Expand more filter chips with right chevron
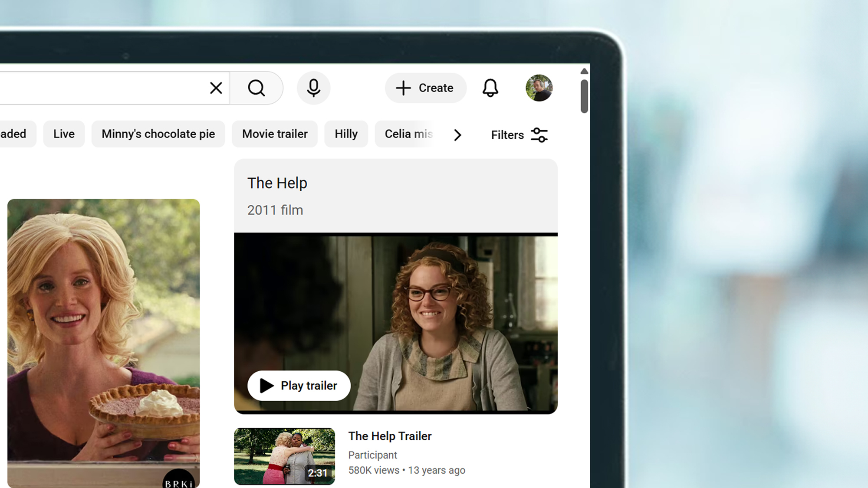 (x=458, y=135)
